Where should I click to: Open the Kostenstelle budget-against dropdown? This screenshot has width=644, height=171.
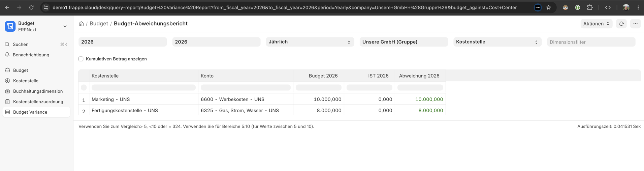(x=497, y=42)
